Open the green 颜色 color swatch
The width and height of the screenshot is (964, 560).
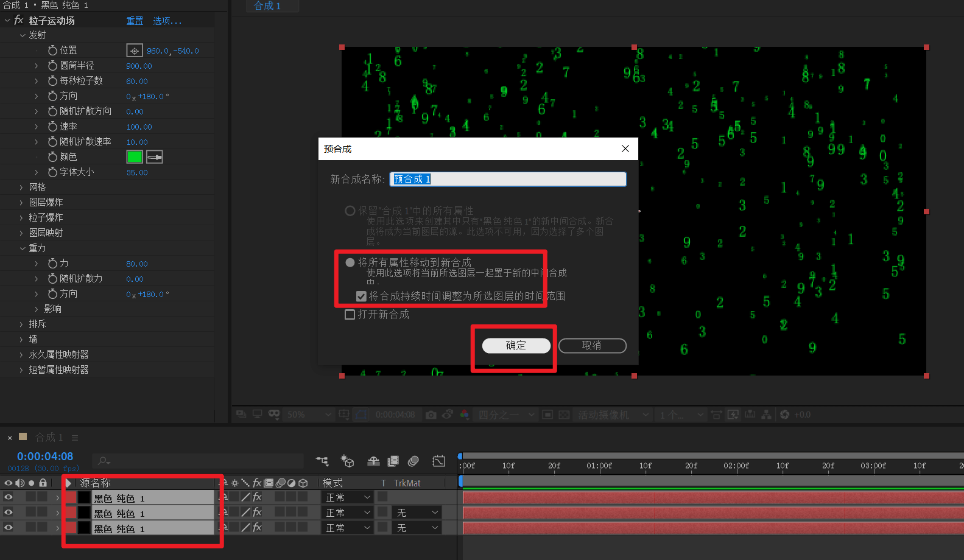[134, 157]
